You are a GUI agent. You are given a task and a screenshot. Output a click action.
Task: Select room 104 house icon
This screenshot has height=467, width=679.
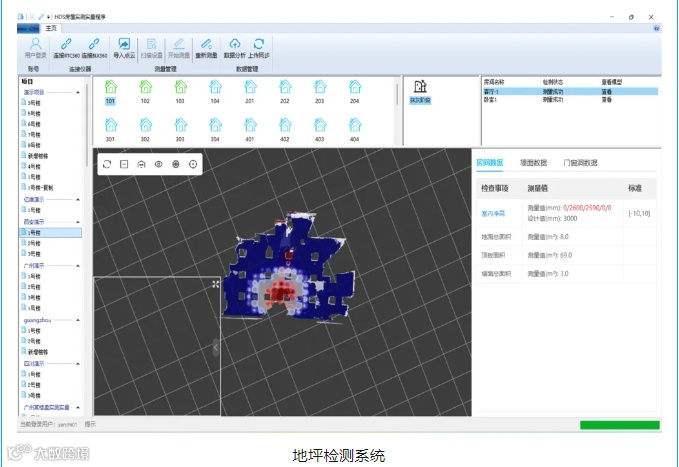[215, 87]
